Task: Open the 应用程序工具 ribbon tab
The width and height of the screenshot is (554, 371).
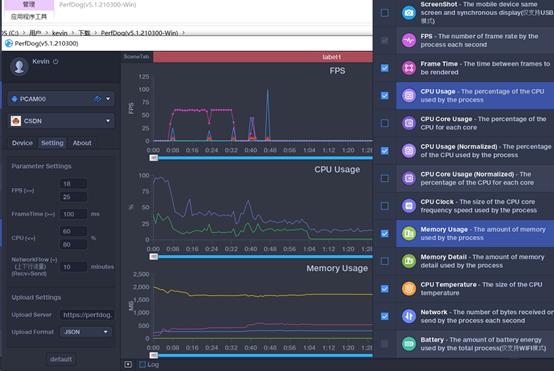Action: tap(28, 16)
